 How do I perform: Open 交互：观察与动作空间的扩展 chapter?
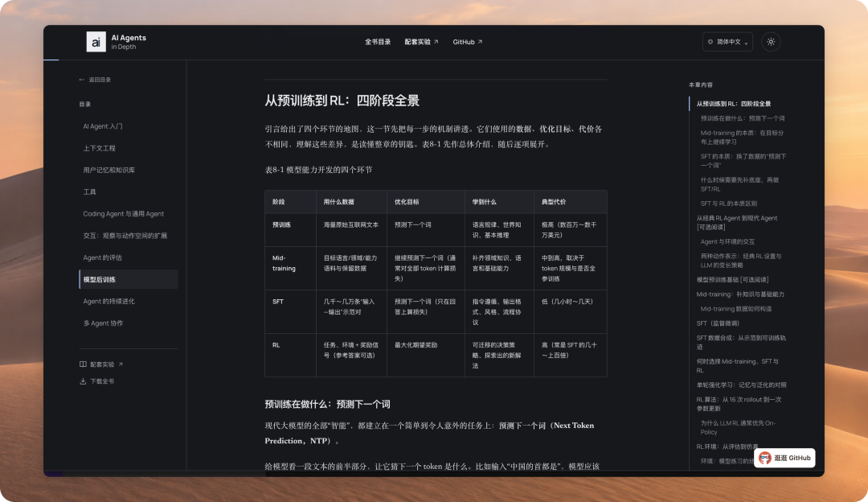point(125,236)
